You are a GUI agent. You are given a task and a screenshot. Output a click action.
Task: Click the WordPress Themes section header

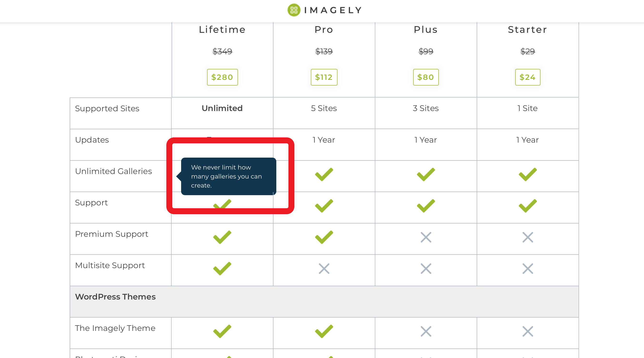click(115, 297)
